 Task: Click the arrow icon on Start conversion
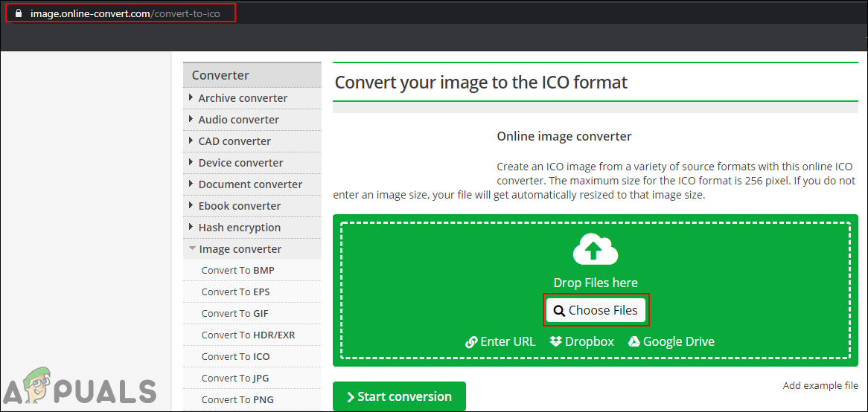[x=350, y=397]
